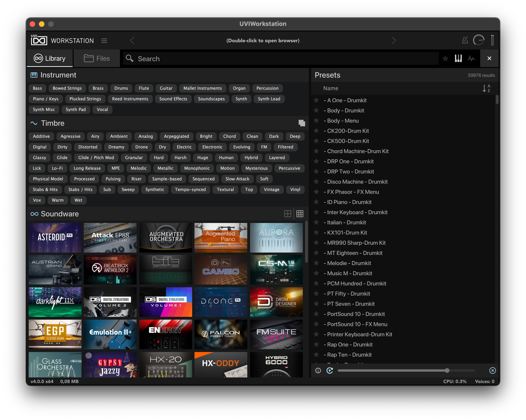Click the waveform filter icon
Image resolution: width=526 pixels, height=420 pixels.
471,59
